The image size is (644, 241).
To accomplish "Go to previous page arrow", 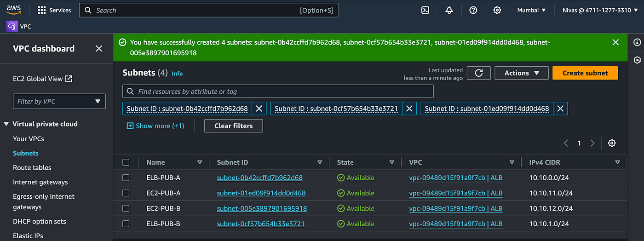I will (x=566, y=143).
